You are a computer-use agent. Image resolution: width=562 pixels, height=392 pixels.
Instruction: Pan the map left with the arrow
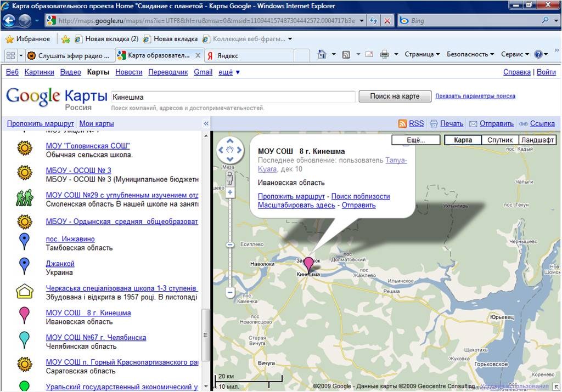pyautogui.click(x=221, y=150)
